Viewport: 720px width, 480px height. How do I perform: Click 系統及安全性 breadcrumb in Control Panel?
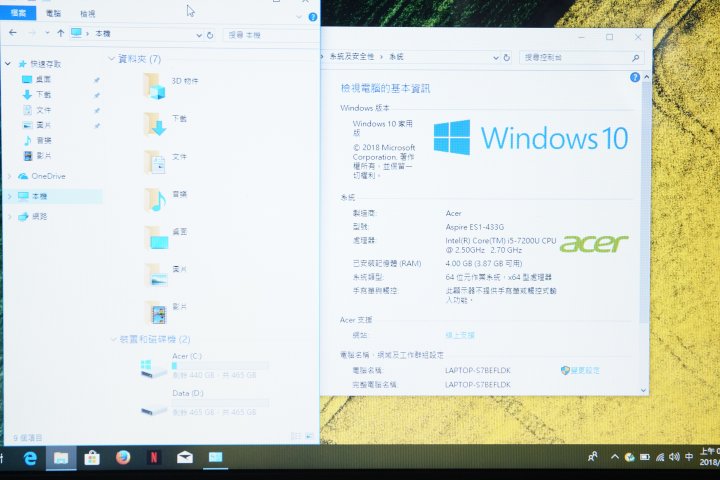pyautogui.click(x=352, y=56)
